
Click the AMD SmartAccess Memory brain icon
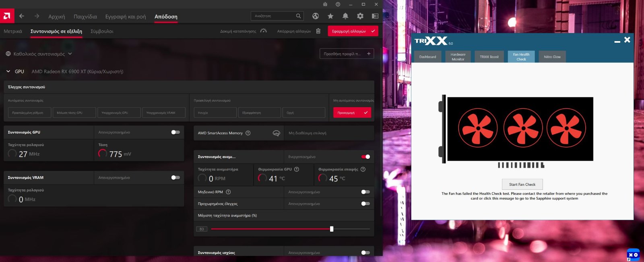(x=277, y=133)
